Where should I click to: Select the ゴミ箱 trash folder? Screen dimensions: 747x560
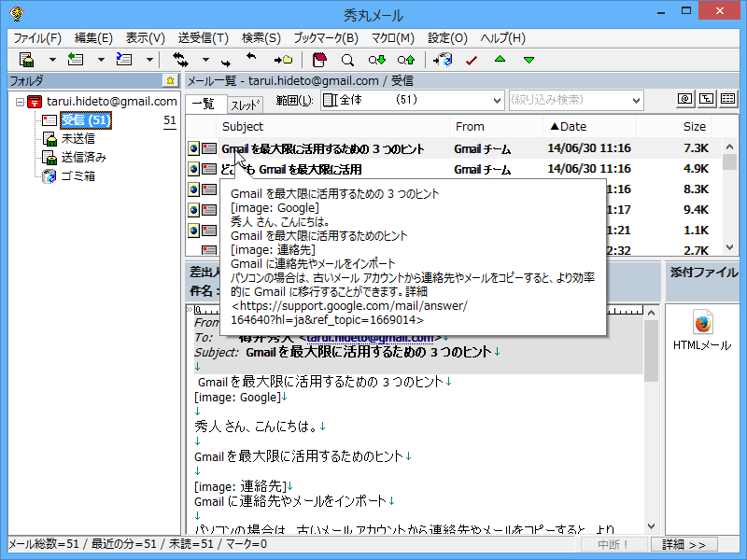pos(78,176)
